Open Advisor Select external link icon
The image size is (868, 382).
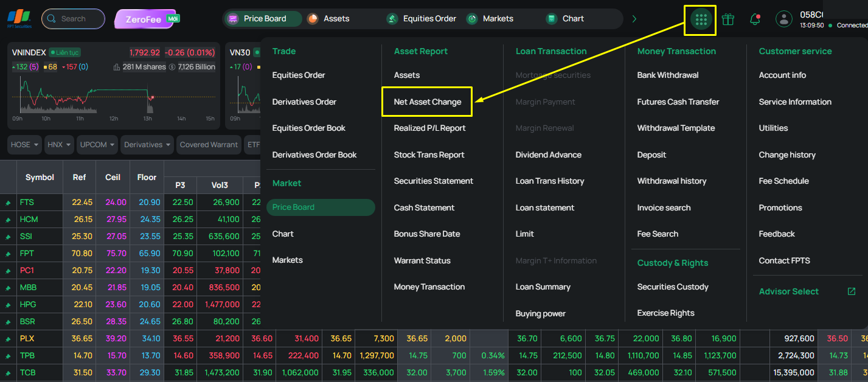tap(852, 291)
